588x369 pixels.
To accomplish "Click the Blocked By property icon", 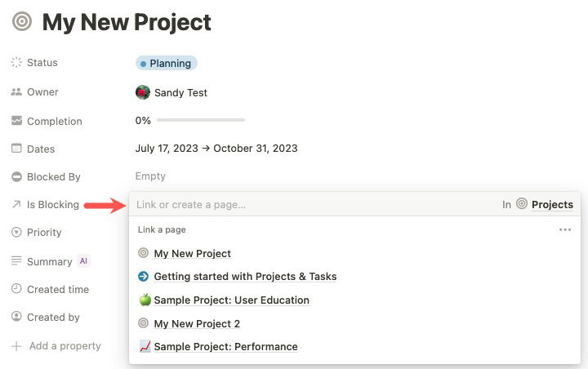I will click(x=16, y=176).
